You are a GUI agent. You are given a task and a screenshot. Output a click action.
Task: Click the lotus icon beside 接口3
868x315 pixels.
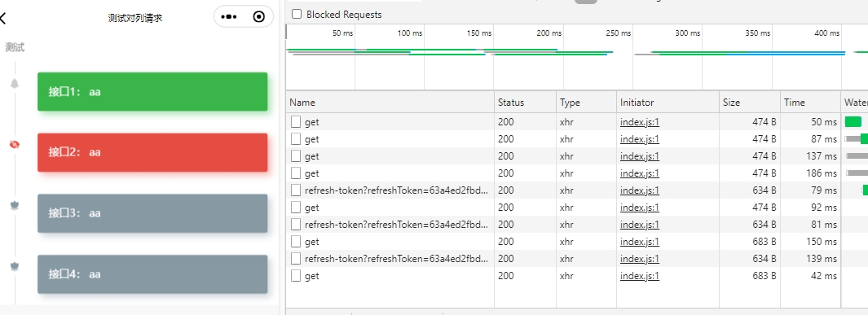15,205
